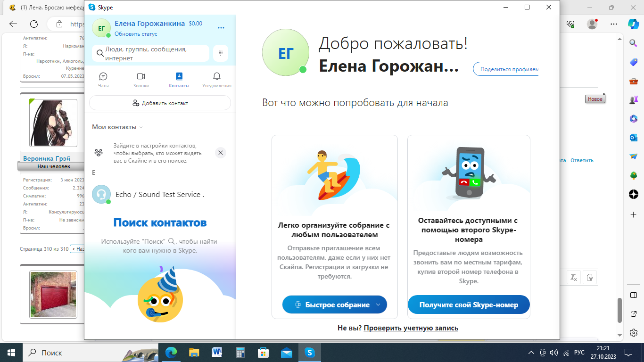The height and width of the screenshot is (362, 644).
Task: Click Share profile (Поделиться профилем) button
Action: coord(506,69)
